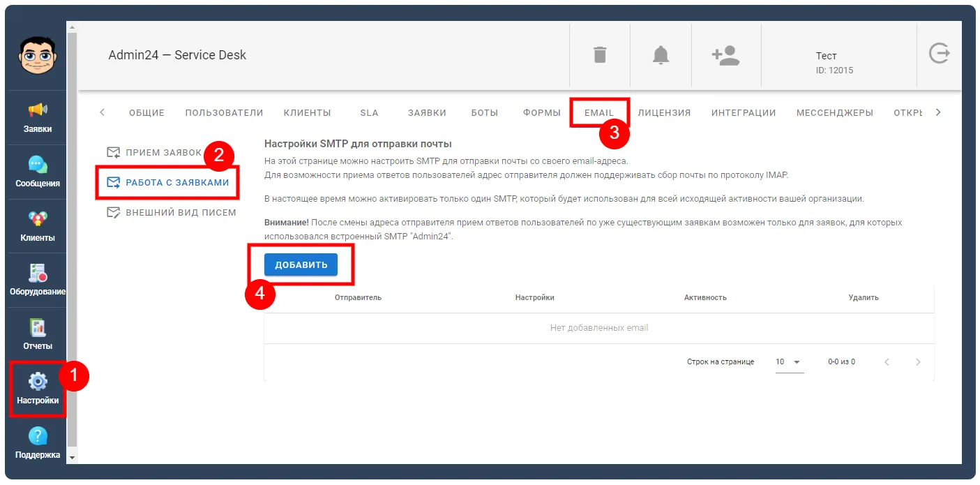
Task: Switch to the EMAIL tab
Action: pos(599,112)
